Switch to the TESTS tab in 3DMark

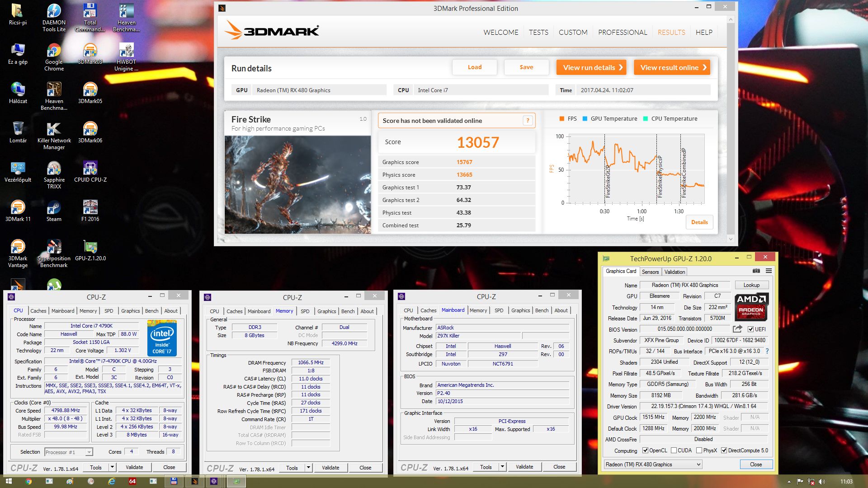[x=538, y=32]
